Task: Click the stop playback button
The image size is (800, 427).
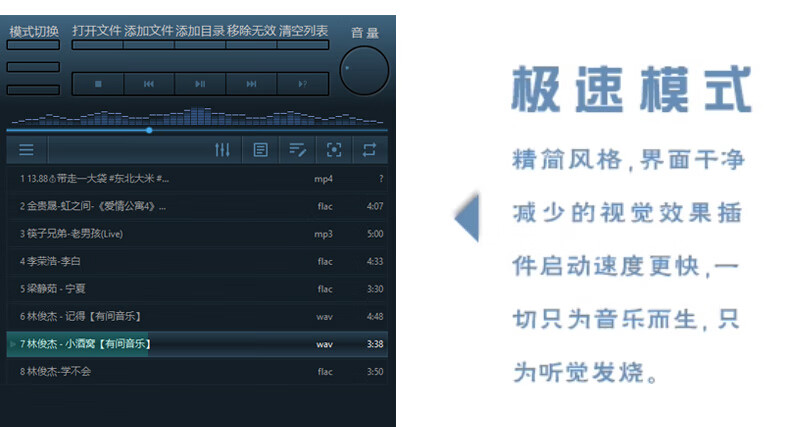Action: [98, 84]
